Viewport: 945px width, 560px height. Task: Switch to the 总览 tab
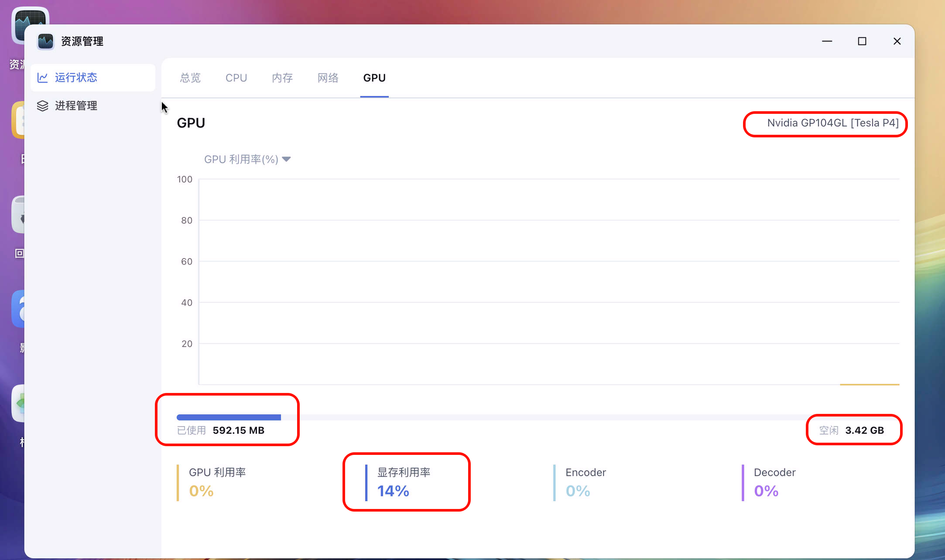point(190,78)
